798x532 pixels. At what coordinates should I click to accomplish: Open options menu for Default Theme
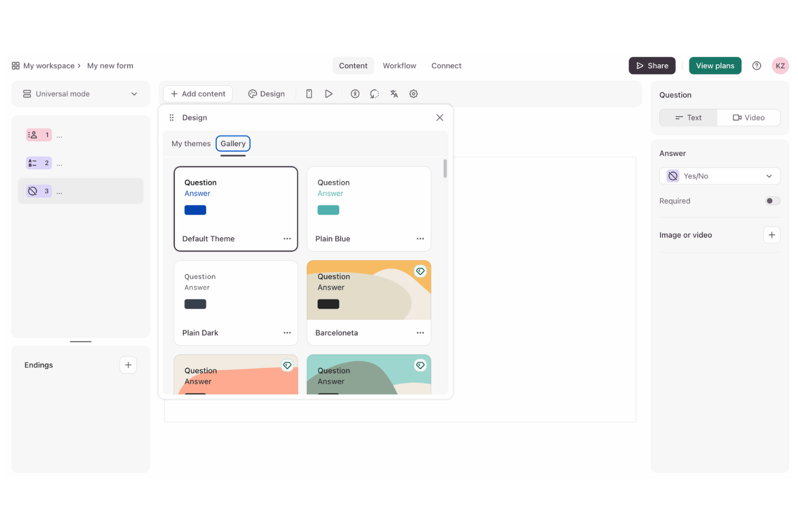[287, 239]
